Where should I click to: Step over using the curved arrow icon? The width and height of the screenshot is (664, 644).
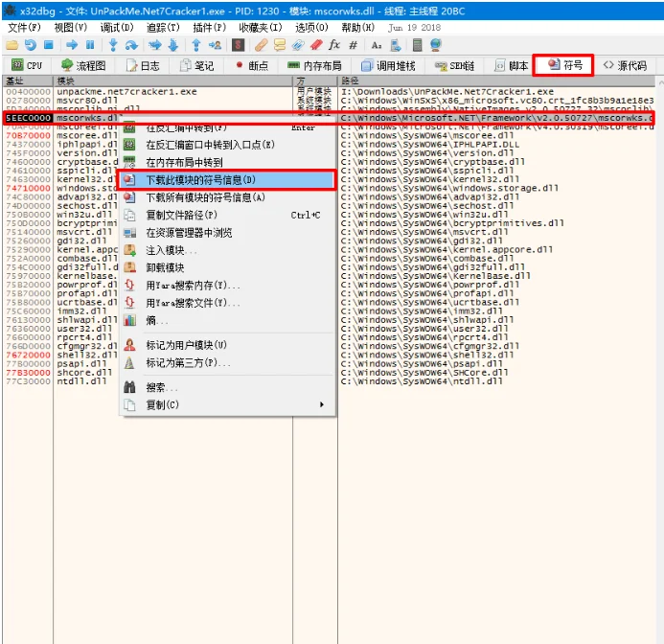pos(131,44)
